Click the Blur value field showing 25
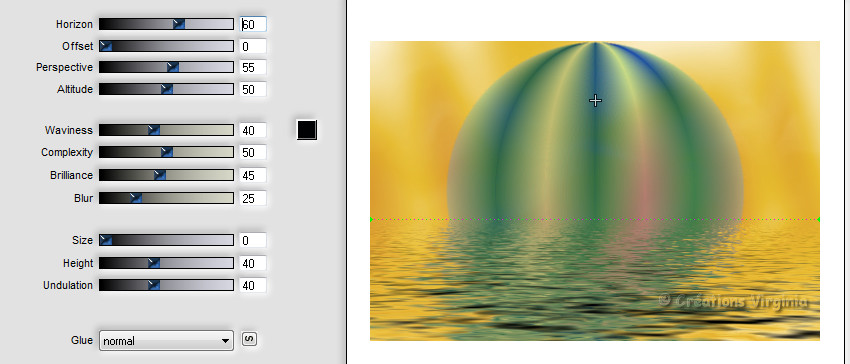The image size is (850, 364). (x=253, y=199)
